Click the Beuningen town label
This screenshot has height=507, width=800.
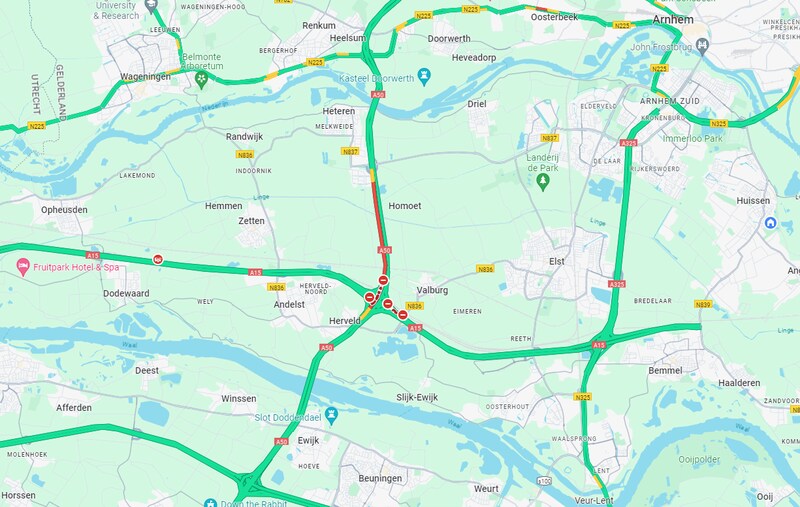(380, 478)
